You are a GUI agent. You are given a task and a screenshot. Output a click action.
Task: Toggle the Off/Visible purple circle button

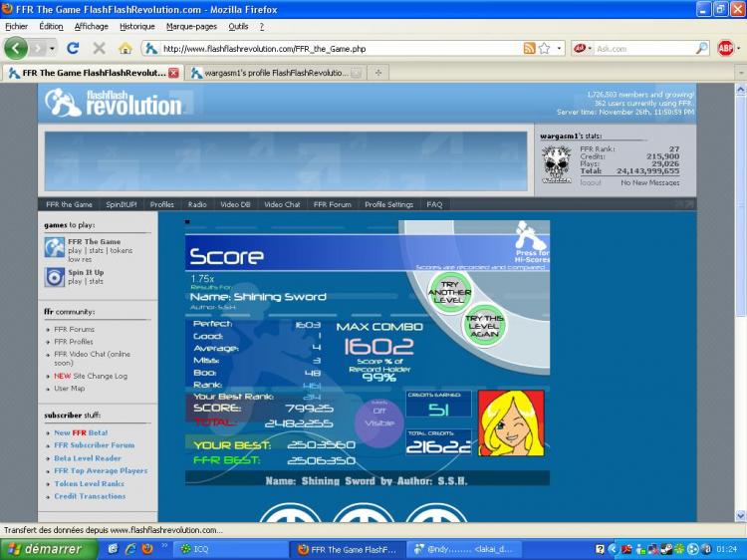click(378, 416)
